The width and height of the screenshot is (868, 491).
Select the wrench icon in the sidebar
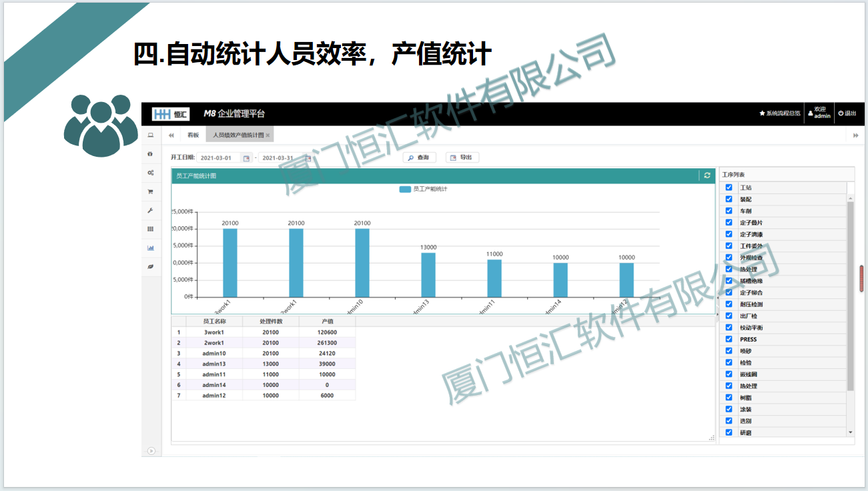pyautogui.click(x=151, y=210)
